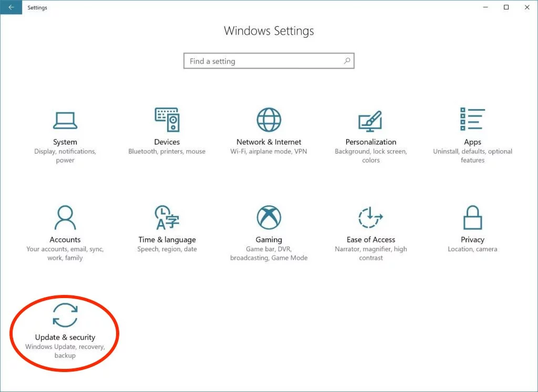
Task: Open the Privacy padlock icon
Action: [472, 217]
